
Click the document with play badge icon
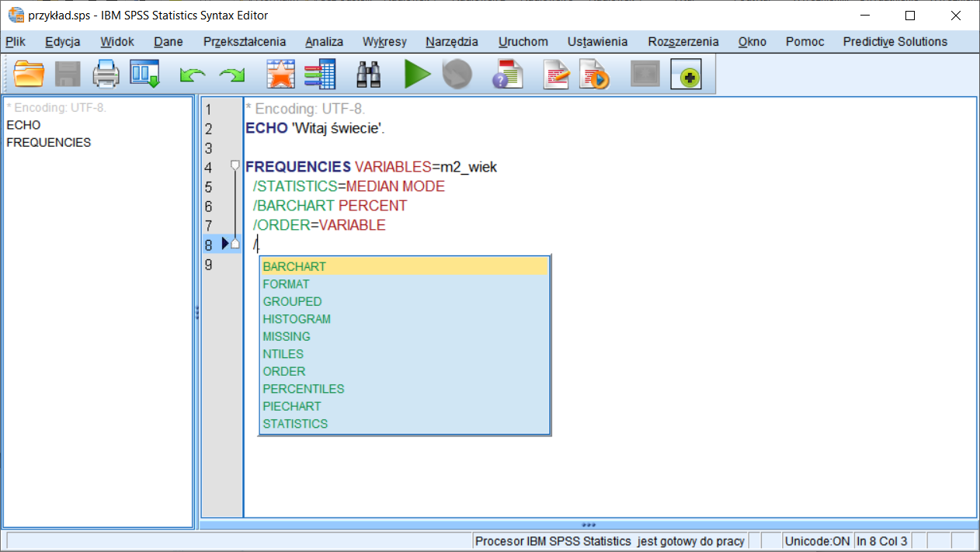pos(595,75)
